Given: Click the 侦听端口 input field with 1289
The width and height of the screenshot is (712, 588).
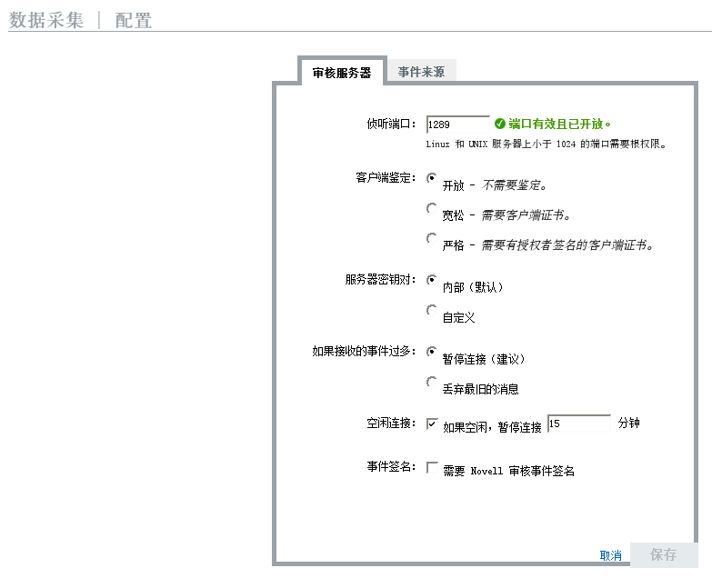Looking at the screenshot, I should pos(457,125).
